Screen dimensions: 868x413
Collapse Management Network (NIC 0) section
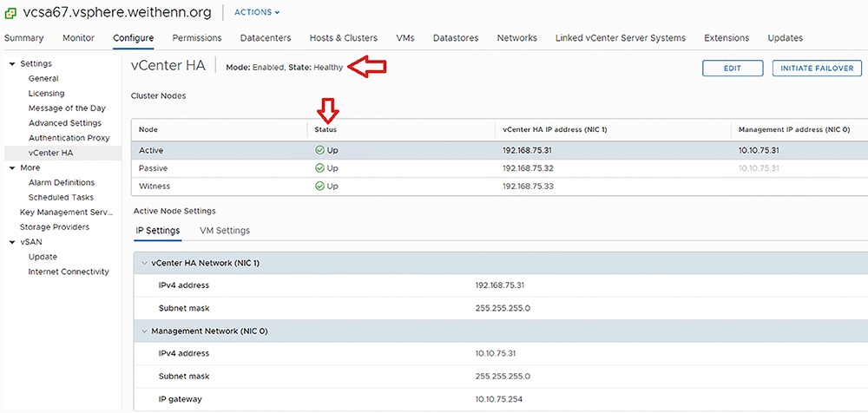[145, 331]
